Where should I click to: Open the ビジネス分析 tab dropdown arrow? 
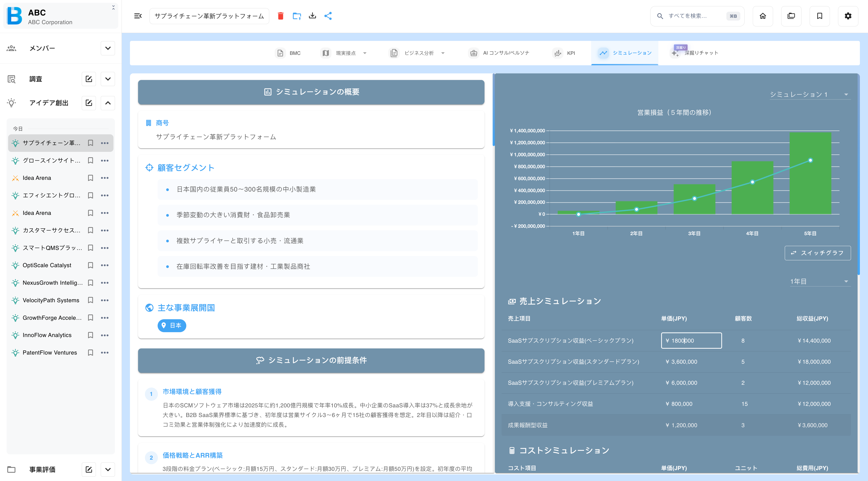click(443, 53)
